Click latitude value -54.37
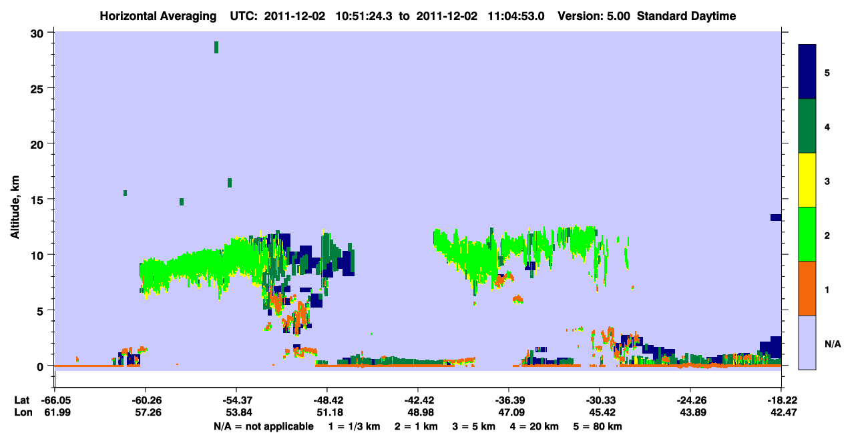The image size is (868, 445). tap(236, 400)
